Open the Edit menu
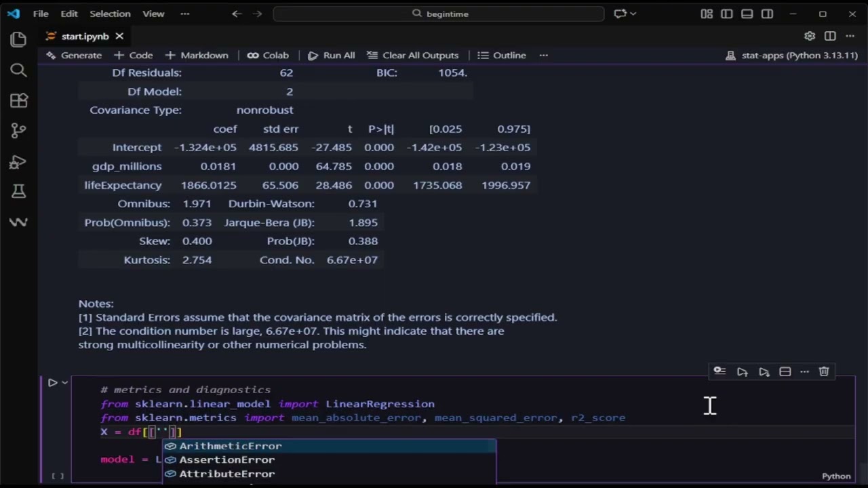Image resolution: width=868 pixels, height=488 pixels. point(68,14)
